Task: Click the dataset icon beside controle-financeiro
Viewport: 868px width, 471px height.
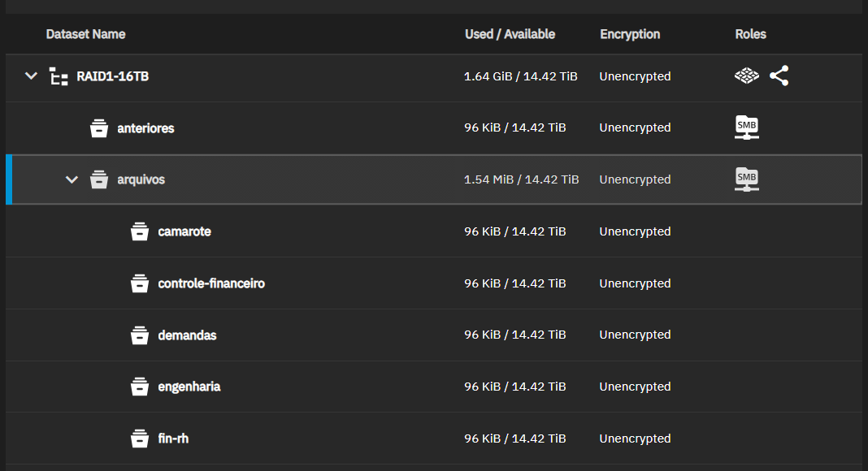Action: (x=140, y=283)
